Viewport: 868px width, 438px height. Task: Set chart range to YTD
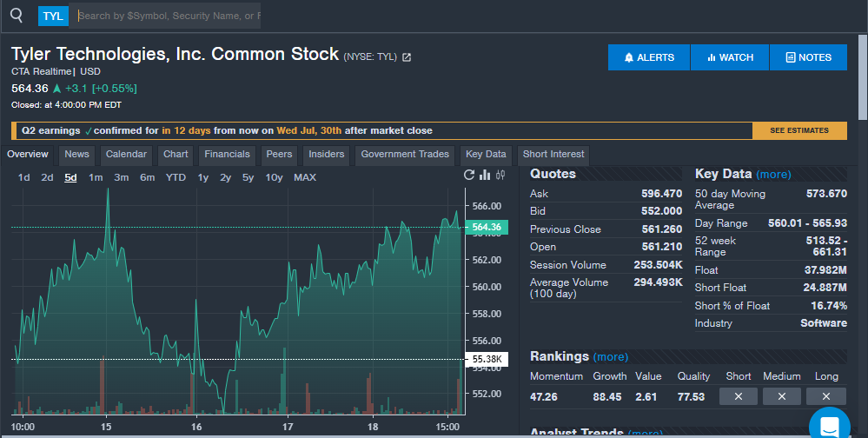[x=176, y=178]
